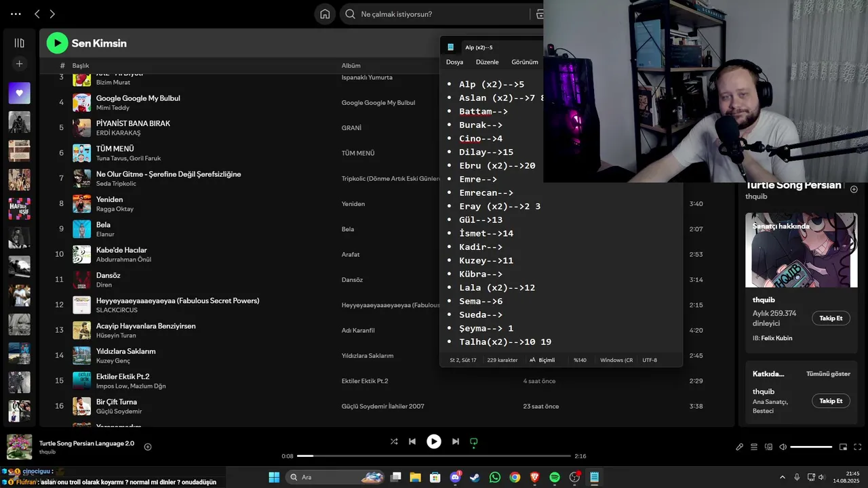Screen dimensions: 868x488
Task: Click the UTF-8 encoding status entry
Action: [650, 360]
